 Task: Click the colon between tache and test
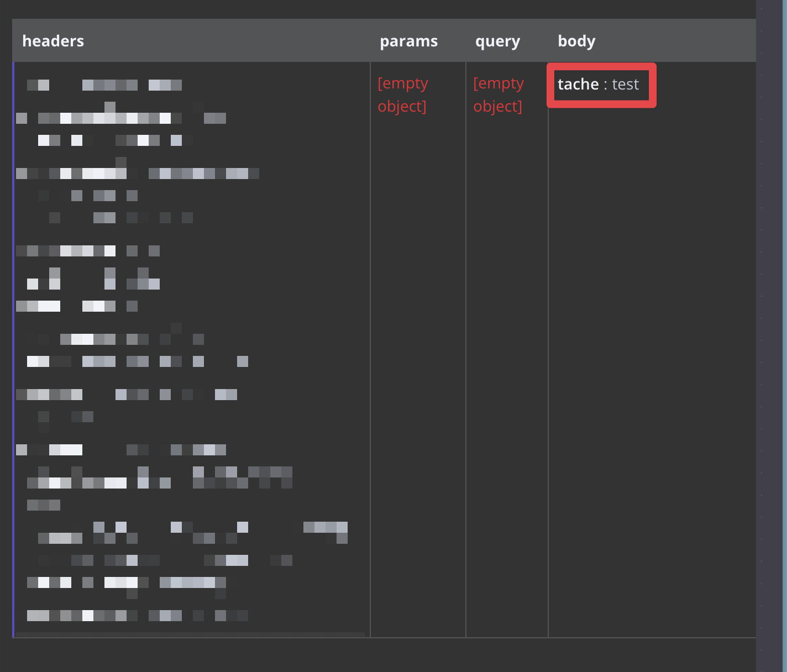(x=605, y=85)
